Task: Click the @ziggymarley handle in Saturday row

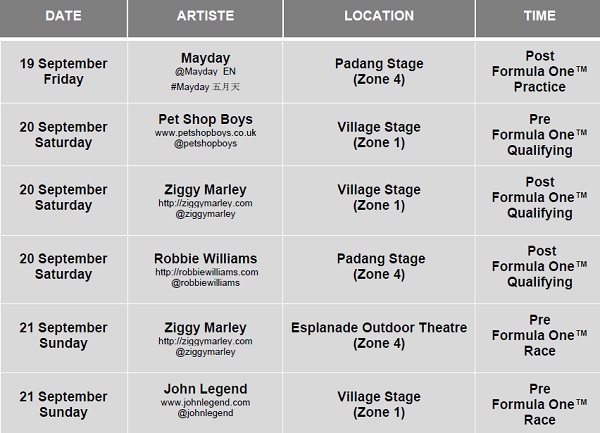Action: click(x=205, y=214)
